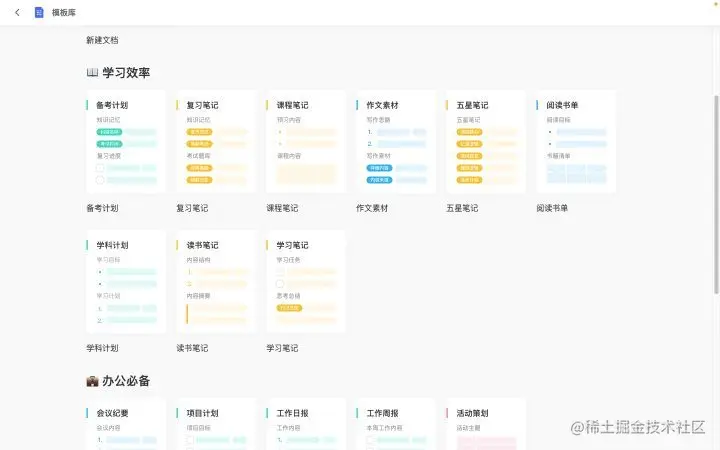Click the 复习笔记 caption below its card
This screenshot has height=450, width=720.
tap(192, 208)
